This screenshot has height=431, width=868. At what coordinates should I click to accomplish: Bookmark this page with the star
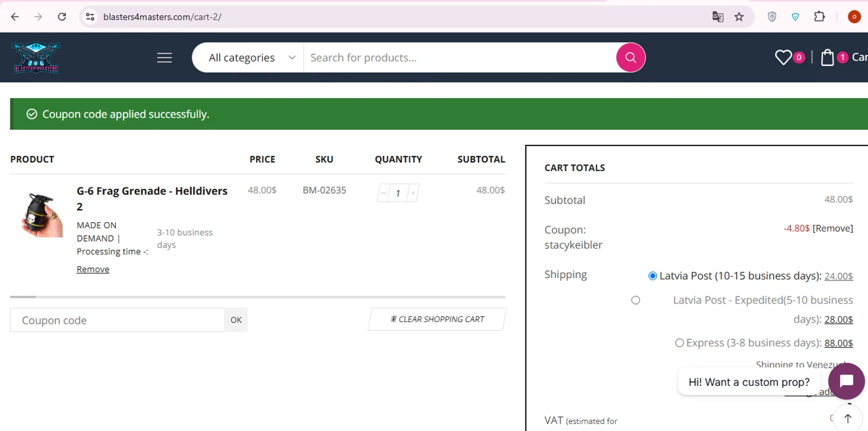click(739, 17)
